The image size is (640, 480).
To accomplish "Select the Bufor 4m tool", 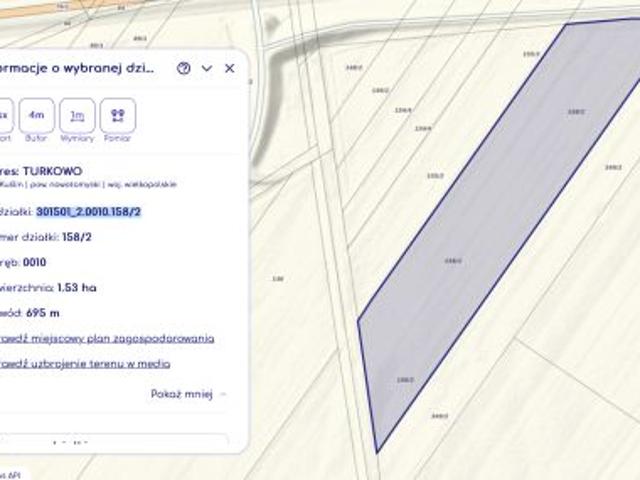I will pos(36,116).
